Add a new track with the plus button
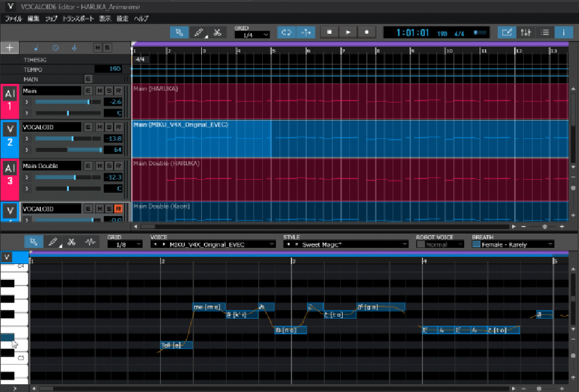Viewport: 579px width, 392px height. click(x=10, y=47)
